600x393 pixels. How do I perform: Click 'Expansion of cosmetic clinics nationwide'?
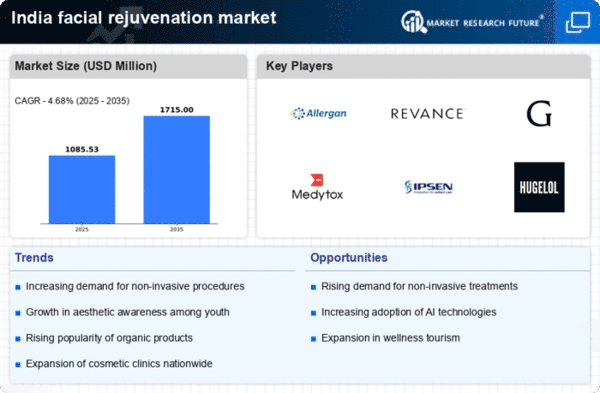coord(119,364)
